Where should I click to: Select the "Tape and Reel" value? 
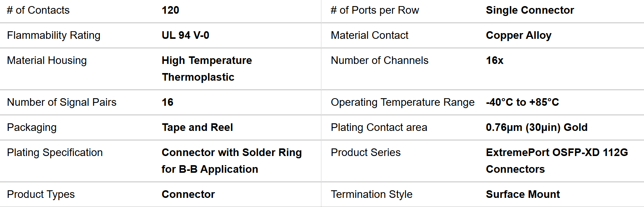(197, 127)
